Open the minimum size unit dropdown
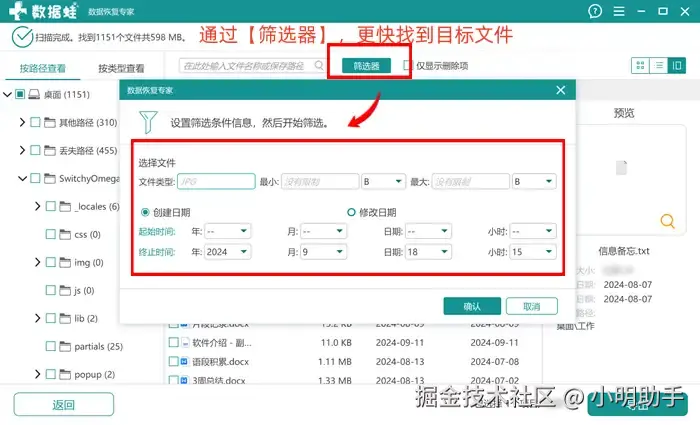 click(x=383, y=182)
